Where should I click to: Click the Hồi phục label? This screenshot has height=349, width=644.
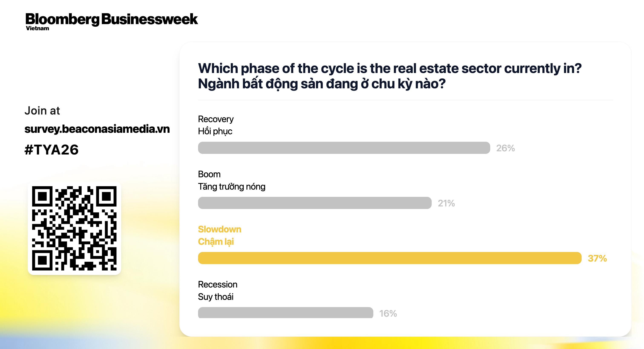click(x=215, y=131)
